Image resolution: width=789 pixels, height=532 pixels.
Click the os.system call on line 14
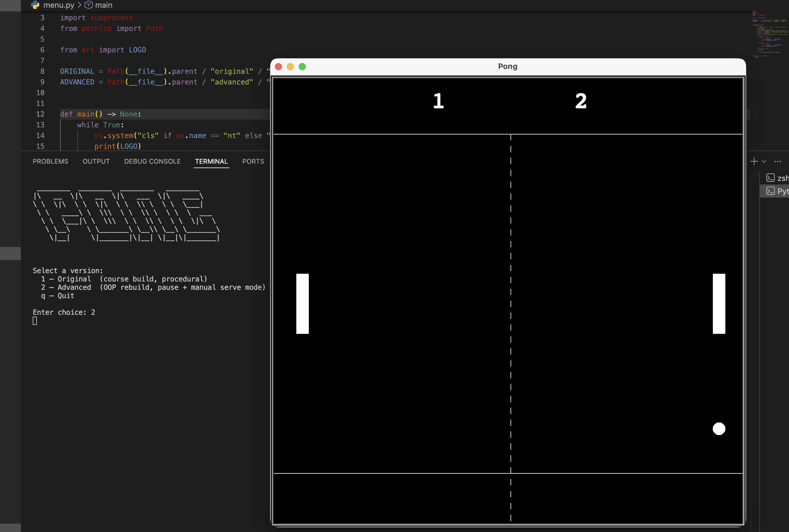click(x=182, y=136)
